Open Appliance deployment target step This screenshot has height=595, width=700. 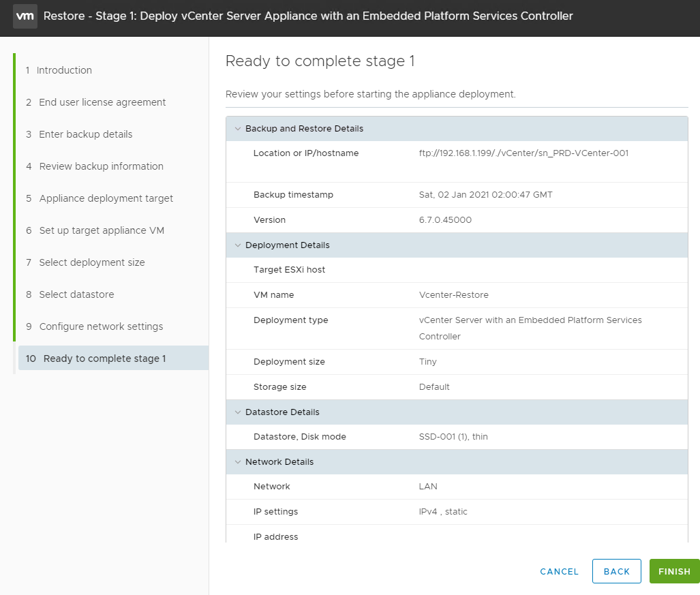point(106,198)
